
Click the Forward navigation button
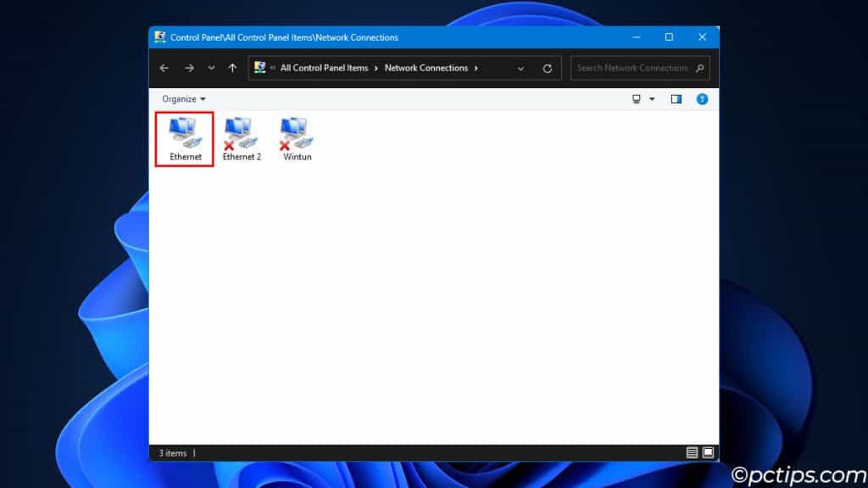[x=188, y=68]
